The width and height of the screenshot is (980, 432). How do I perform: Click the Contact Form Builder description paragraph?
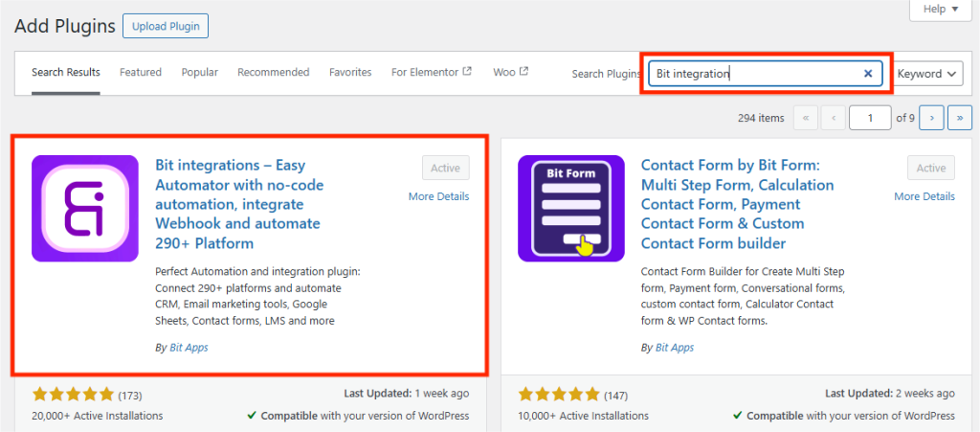(743, 297)
